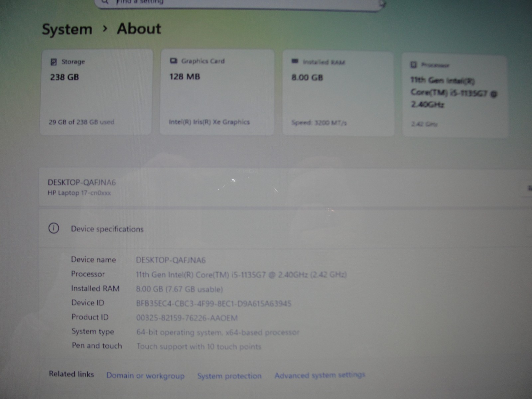532x399 pixels.
Task: Click the HP Laptop 17-cn0xxx model text
Action: 79,193
